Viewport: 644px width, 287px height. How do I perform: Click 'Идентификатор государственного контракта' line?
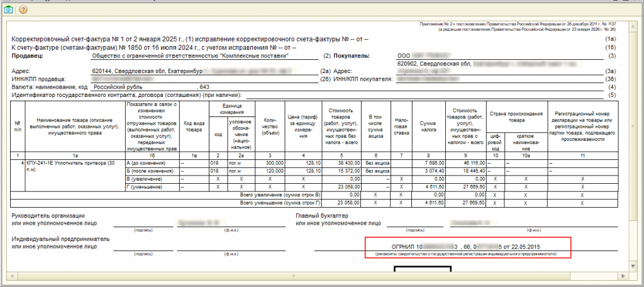pyautogui.click(x=127, y=96)
